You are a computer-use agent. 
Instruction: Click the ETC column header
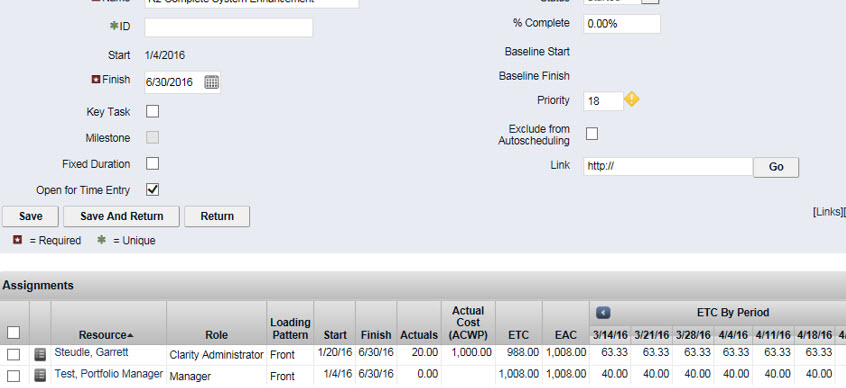point(518,335)
